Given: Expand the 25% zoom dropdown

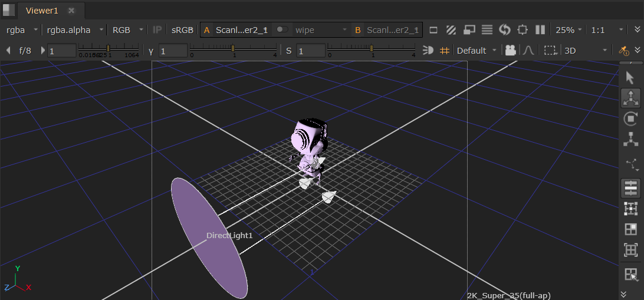Looking at the screenshot, I should 569,30.
